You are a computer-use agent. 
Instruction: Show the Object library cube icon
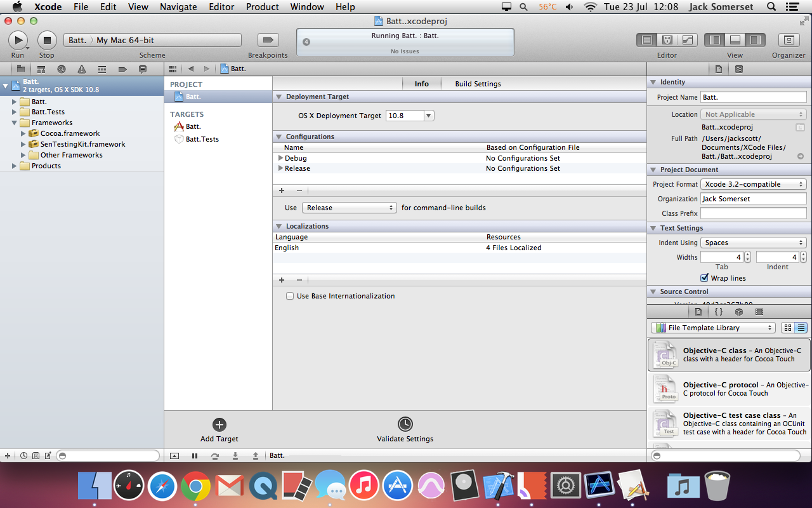point(739,312)
